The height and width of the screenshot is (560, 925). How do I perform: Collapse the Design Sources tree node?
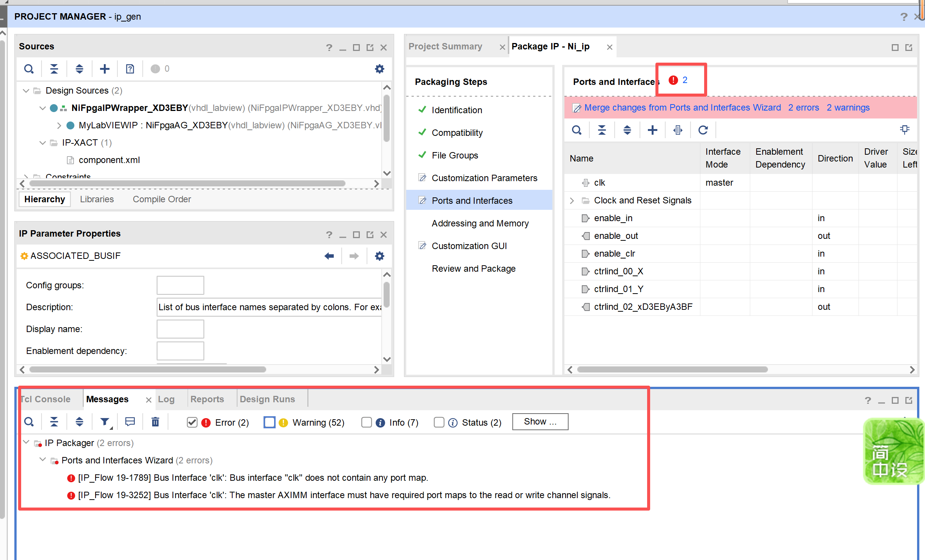tap(26, 91)
